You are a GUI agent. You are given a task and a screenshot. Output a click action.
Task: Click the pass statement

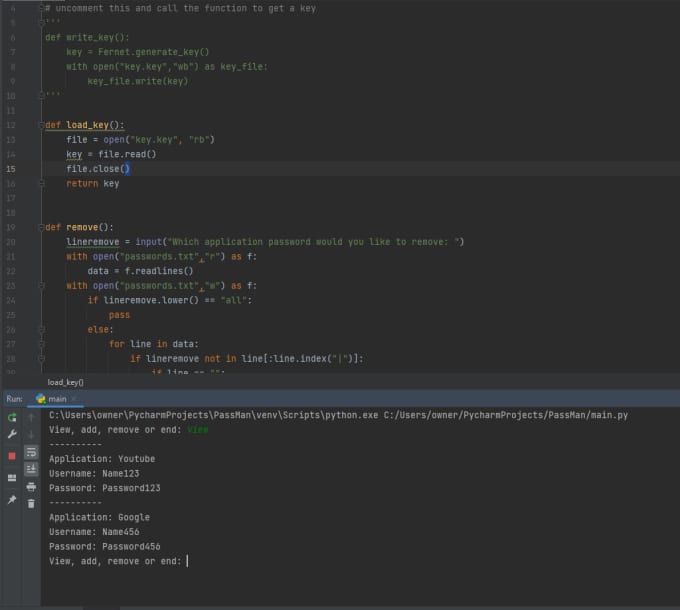pos(119,315)
